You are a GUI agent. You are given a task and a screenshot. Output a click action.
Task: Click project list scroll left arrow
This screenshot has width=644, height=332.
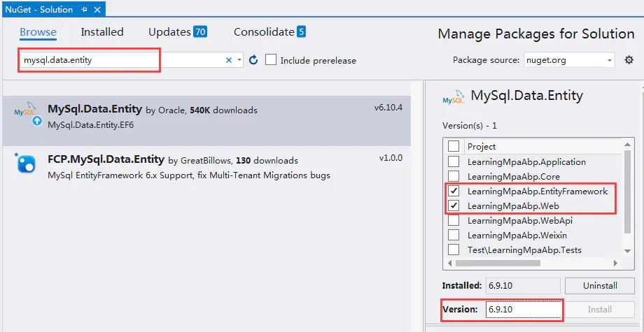pyautogui.click(x=451, y=263)
